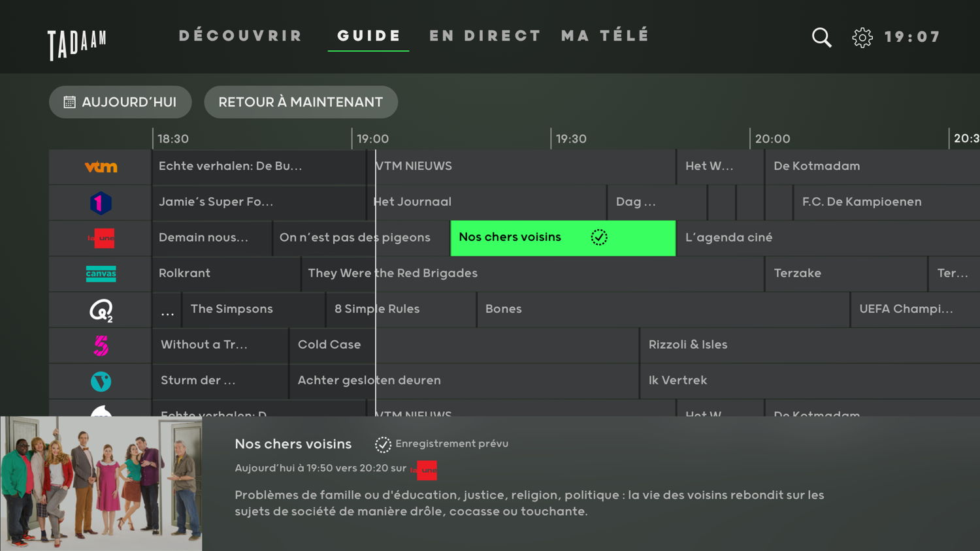980x551 pixels.
Task: Open the Ma Télé tab
Action: (x=605, y=35)
